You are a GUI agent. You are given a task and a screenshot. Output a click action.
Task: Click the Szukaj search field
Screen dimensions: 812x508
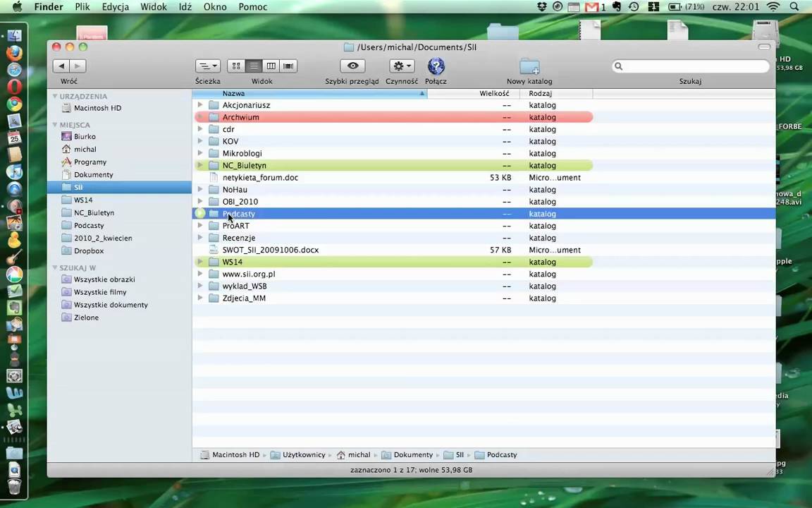[690, 66]
